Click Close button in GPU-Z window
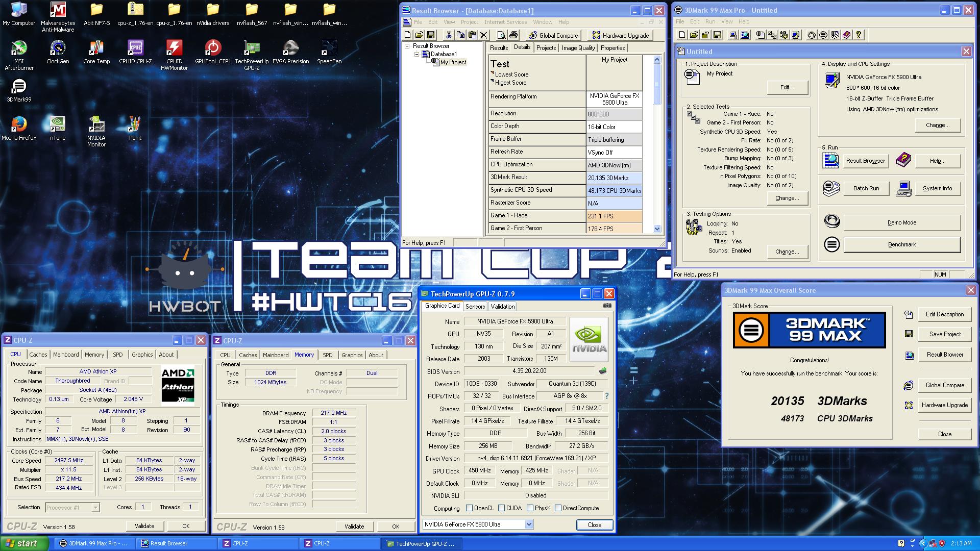 coord(595,524)
